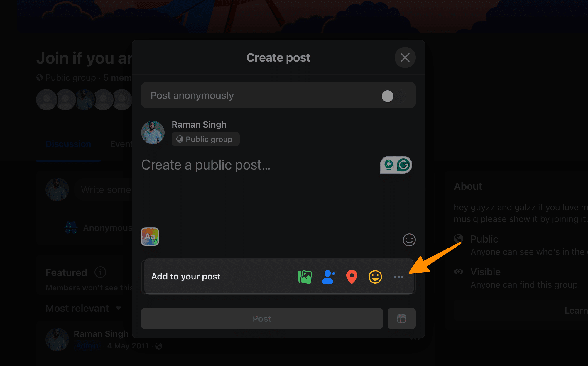Click the grid/template layout icon
The image size is (588, 366).
click(x=401, y=318)
